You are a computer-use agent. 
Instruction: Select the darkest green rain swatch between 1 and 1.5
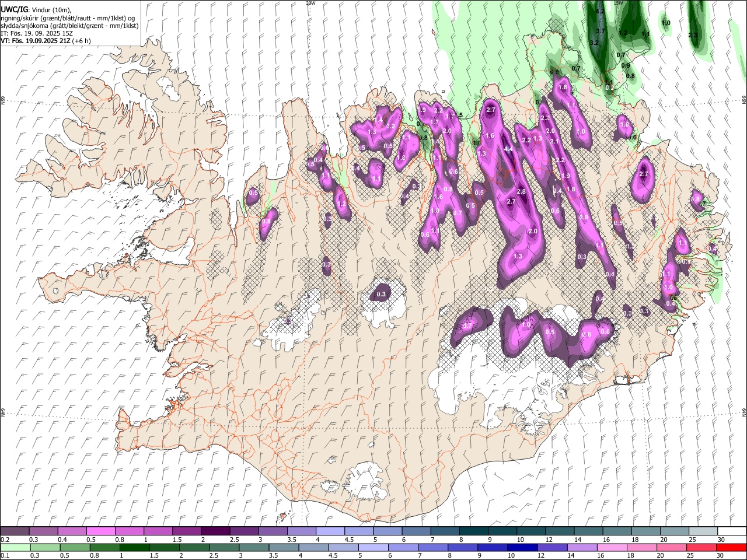coord(135,547)
